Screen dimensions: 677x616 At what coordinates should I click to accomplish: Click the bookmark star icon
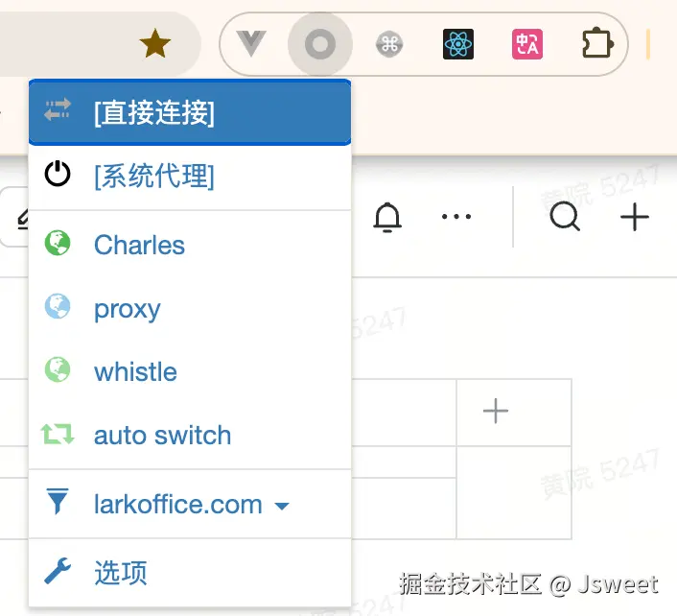(x=155, y=44)
